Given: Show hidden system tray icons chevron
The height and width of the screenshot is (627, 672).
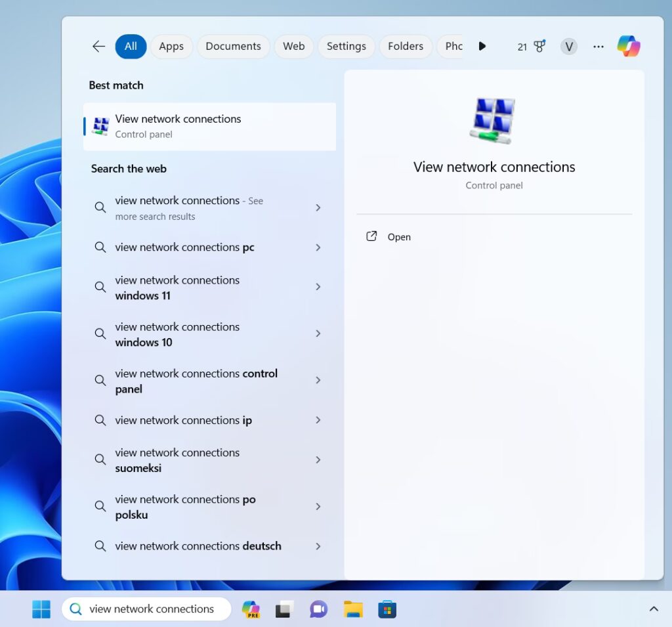Looking at the screenshot, I should [x=653, y=609].
